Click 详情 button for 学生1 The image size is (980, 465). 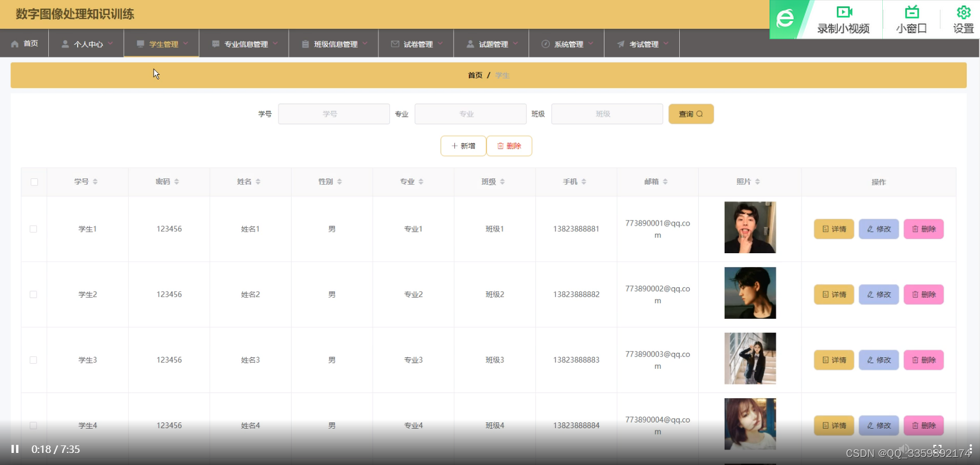[834, 229]
